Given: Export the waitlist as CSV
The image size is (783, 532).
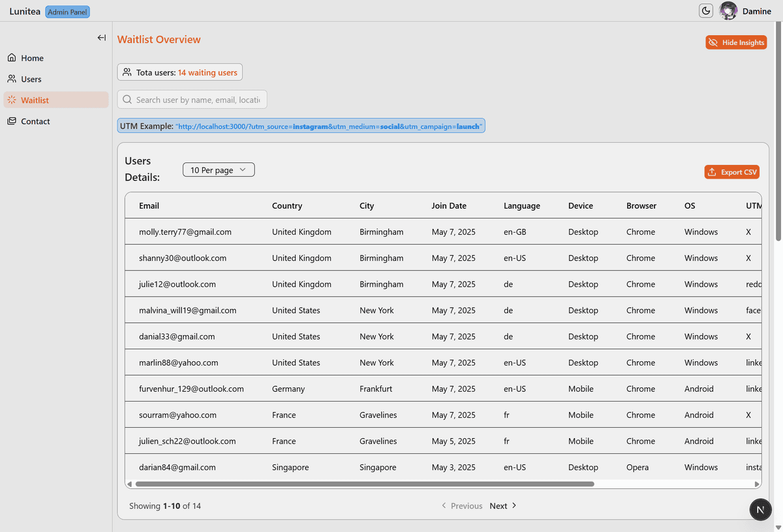Looking at the screenshot, I should tap(732, 172).
